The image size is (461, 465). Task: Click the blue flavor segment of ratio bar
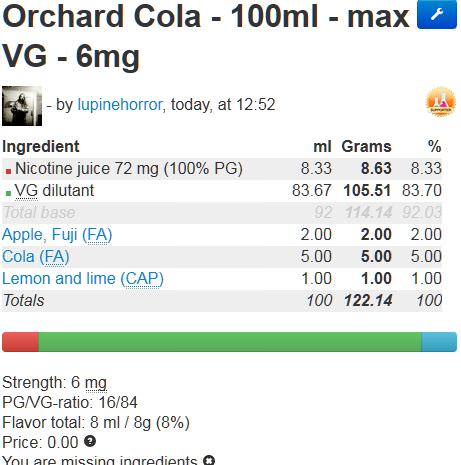tap(439, 342)
